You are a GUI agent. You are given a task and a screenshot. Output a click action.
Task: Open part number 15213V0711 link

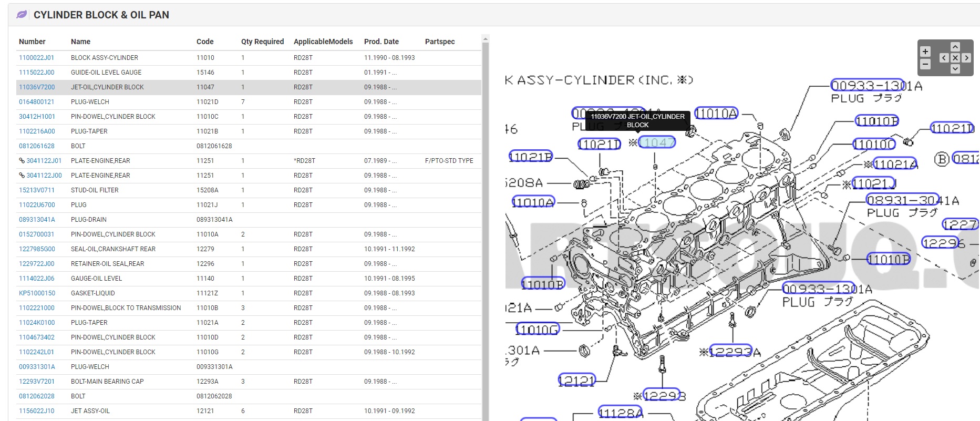coord(36,190)
